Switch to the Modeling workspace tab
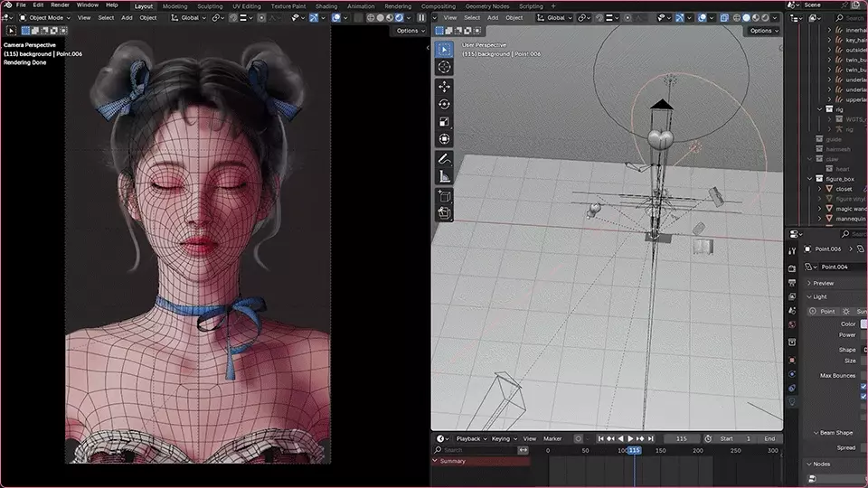This screenshot has height=488, width=868. [x=175, y=6]
